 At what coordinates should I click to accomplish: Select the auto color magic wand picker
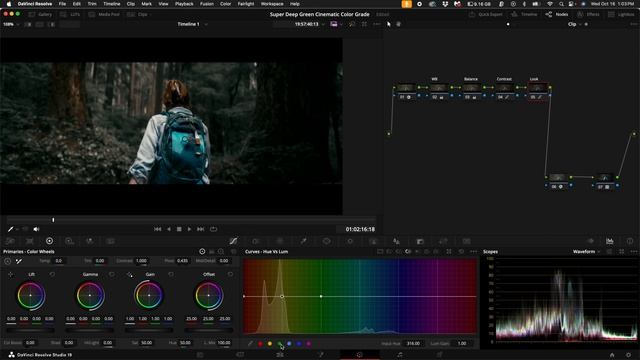(19, 261)
